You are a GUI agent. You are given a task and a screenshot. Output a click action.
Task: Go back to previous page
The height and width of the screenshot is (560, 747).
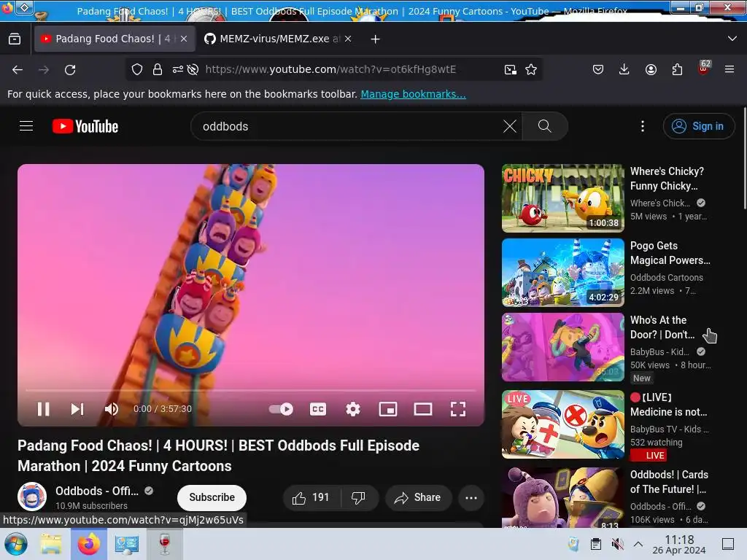click(x=18, y=69)
